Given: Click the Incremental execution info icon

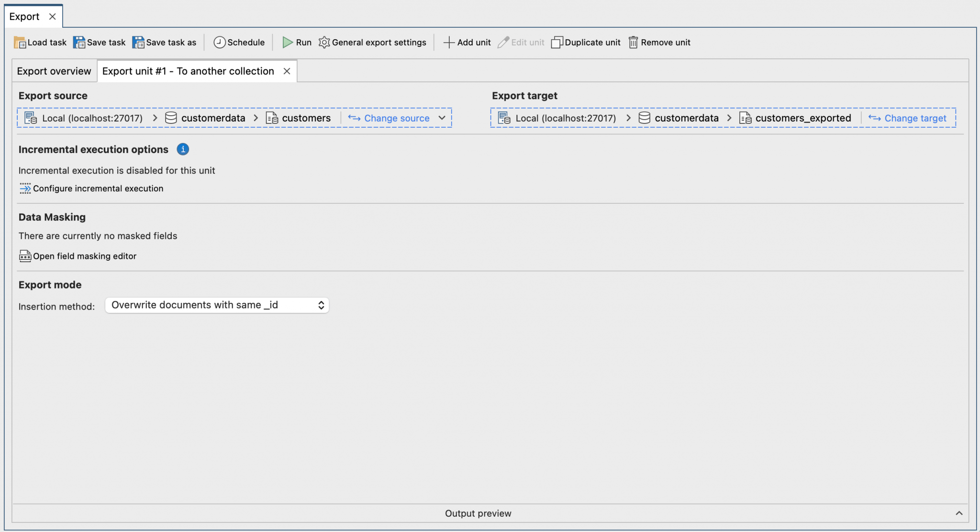Looking at the screenshot, I should point(183,149).
